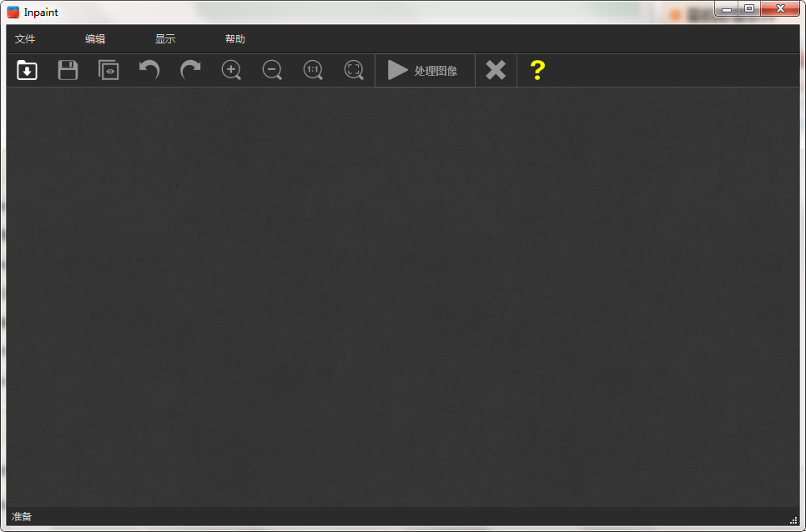
Task: Zoom out with the minus magnifier
Action: pyautogui.click(x=272, y=70)
